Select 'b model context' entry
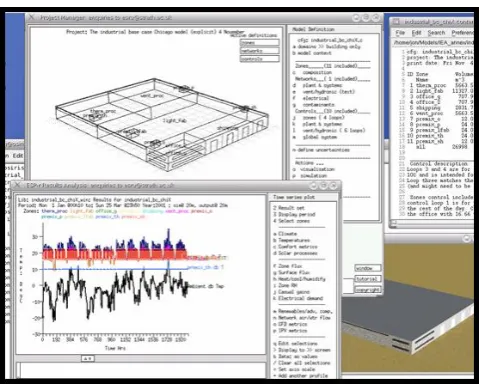The image size is (479, 384). pyautogui.click(x=312, y=53)
